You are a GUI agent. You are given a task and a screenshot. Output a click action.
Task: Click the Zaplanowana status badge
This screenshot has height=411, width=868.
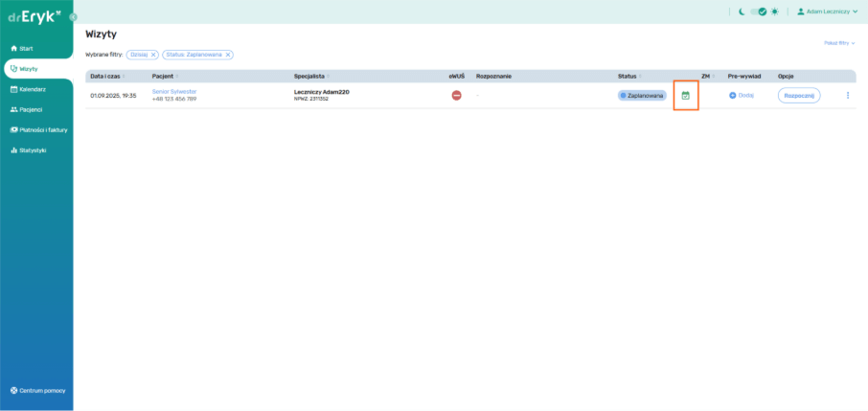pyautogui.click(x=642, y=95)
